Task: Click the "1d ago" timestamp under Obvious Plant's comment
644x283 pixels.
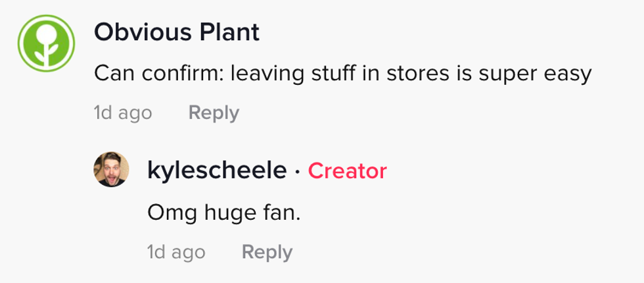Action: click(x=123, y=113)
